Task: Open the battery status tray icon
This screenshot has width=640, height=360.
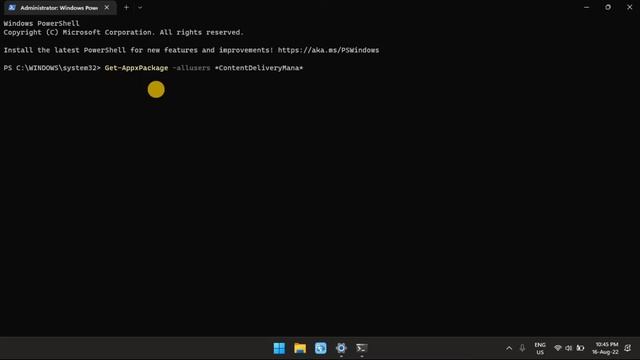Action: click(x=580, y=348)
